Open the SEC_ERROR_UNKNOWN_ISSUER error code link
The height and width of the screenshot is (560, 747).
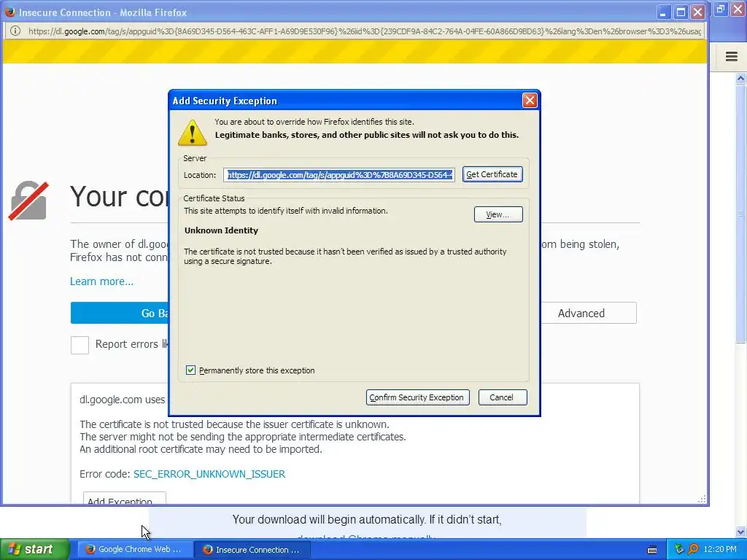point(209,474)
